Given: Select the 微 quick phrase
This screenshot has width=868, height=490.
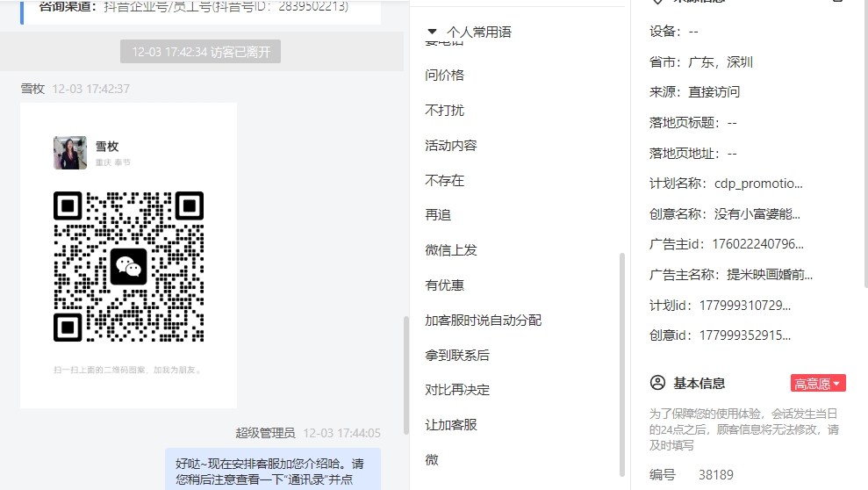Looking at the screenshot, I should (432, 459).
